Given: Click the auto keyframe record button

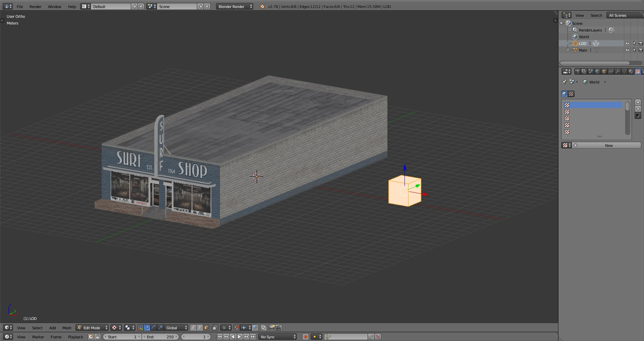Looking at the screenshot, I should (x=305, y=337).
